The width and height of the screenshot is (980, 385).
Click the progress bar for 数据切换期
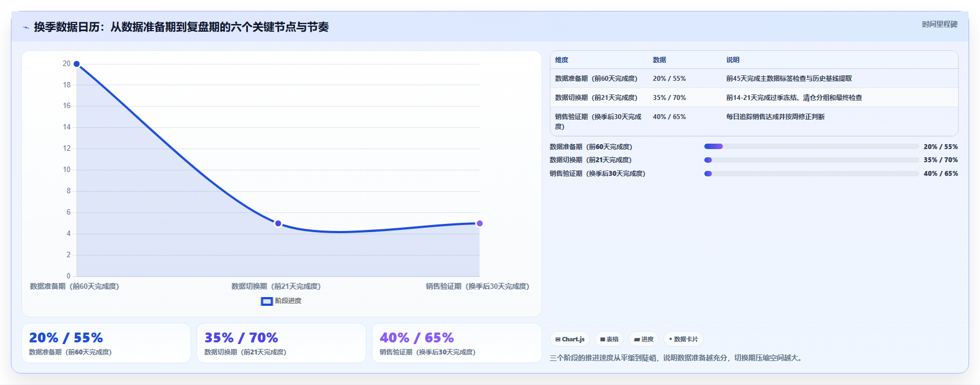coord(811,160)
